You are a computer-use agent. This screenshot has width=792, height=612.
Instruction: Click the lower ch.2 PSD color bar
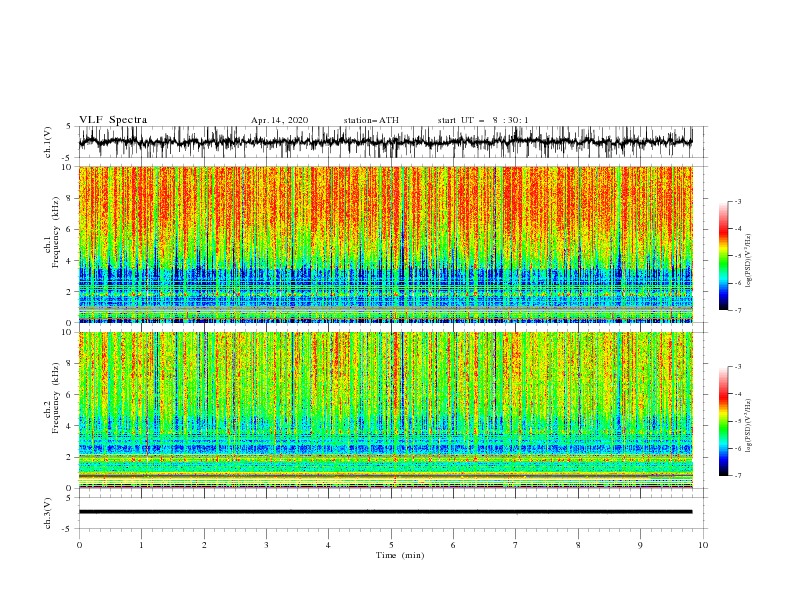coord(723,421)
